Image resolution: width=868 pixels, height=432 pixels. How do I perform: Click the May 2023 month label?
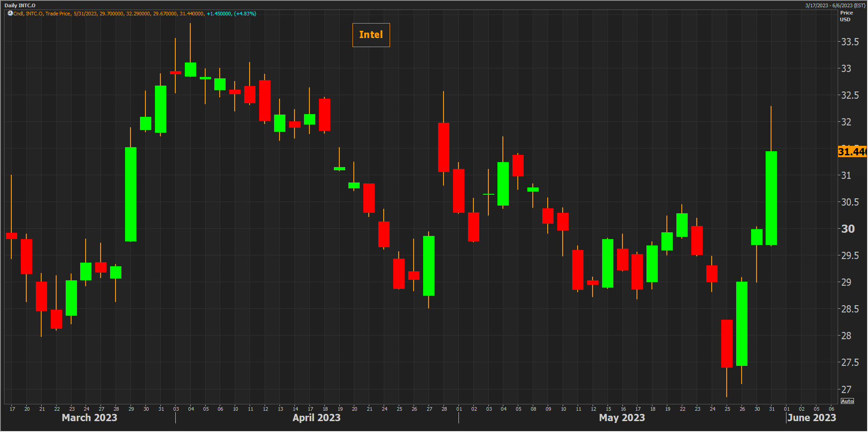[x=622, y=418]
